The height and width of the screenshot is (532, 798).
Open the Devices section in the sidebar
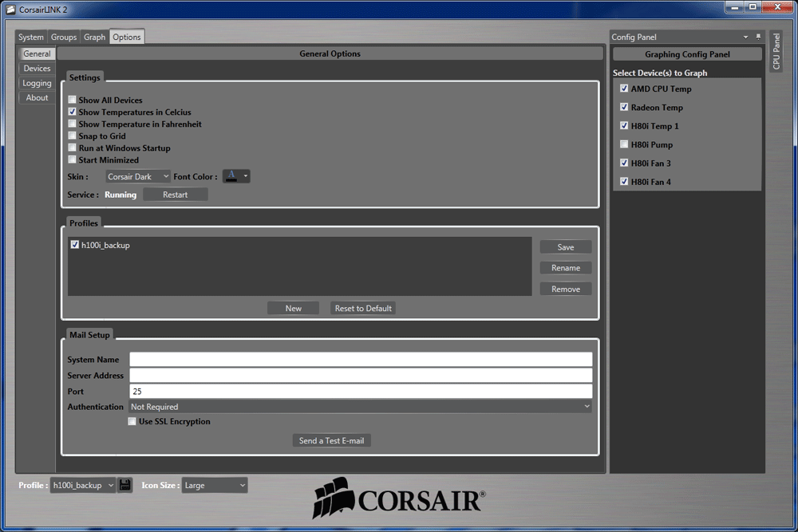click(x=37, y=68)
